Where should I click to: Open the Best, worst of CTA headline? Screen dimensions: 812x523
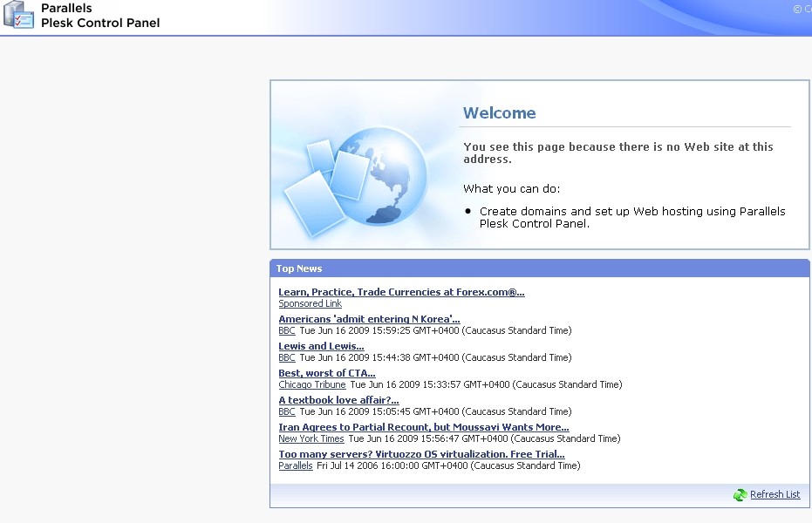pos(326,373)
